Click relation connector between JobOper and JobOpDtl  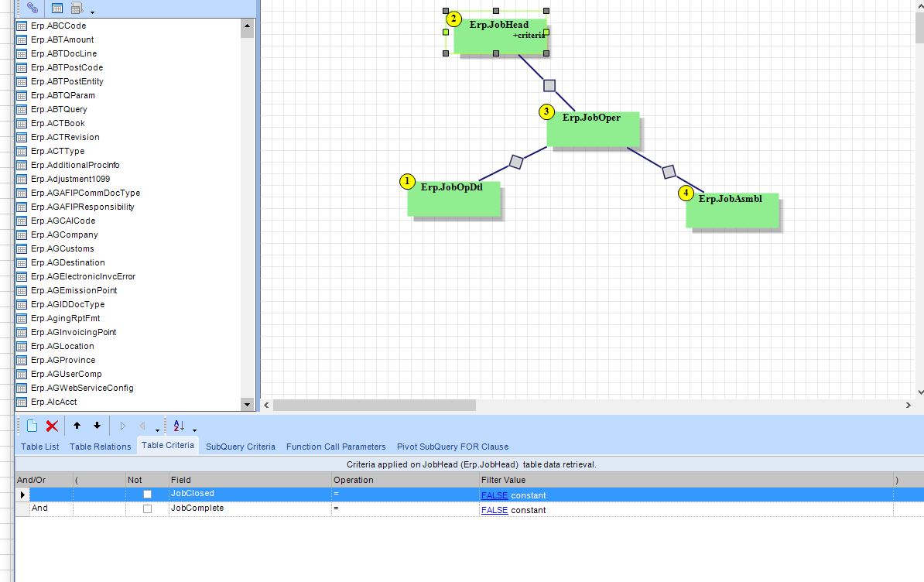[x=516, y=162]
